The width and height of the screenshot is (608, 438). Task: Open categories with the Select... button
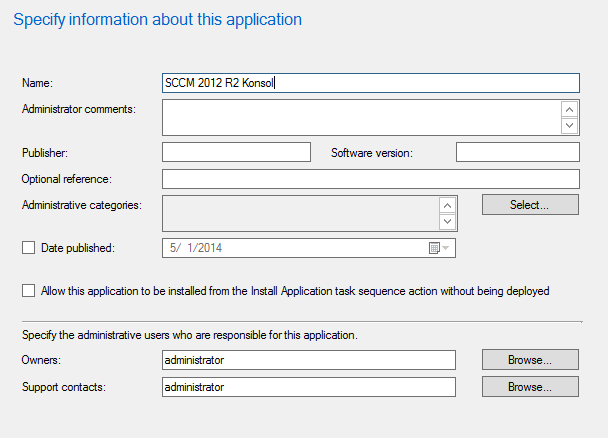tap(530, 205)
